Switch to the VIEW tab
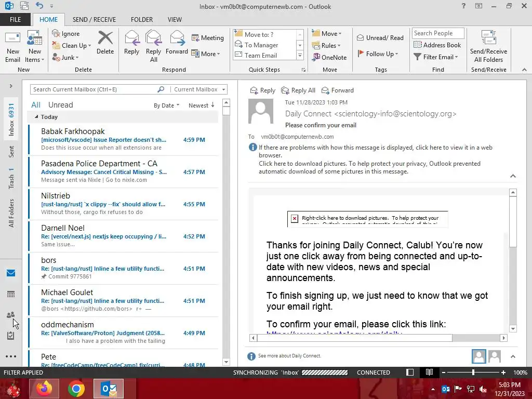The width and height of the screenshot is (532, 399). tap(175, 19)
